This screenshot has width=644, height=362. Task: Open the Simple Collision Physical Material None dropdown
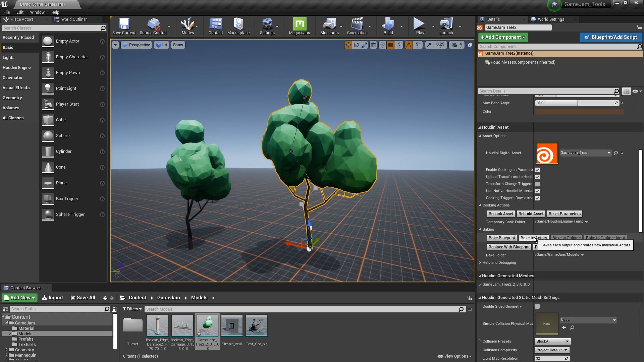[588, 320]
